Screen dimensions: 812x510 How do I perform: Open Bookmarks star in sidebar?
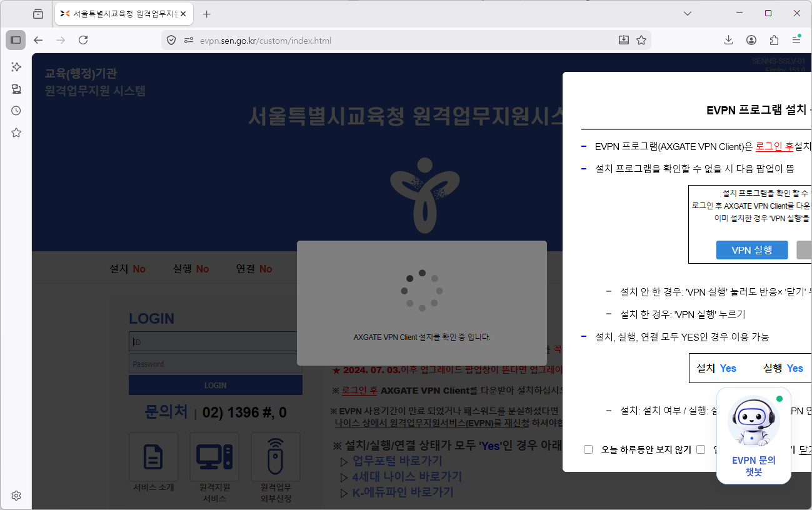tap(16, 132)
